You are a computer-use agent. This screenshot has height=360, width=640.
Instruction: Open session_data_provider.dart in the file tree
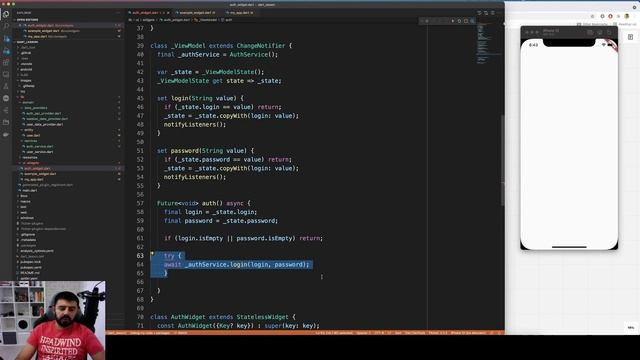pos(47,119)
